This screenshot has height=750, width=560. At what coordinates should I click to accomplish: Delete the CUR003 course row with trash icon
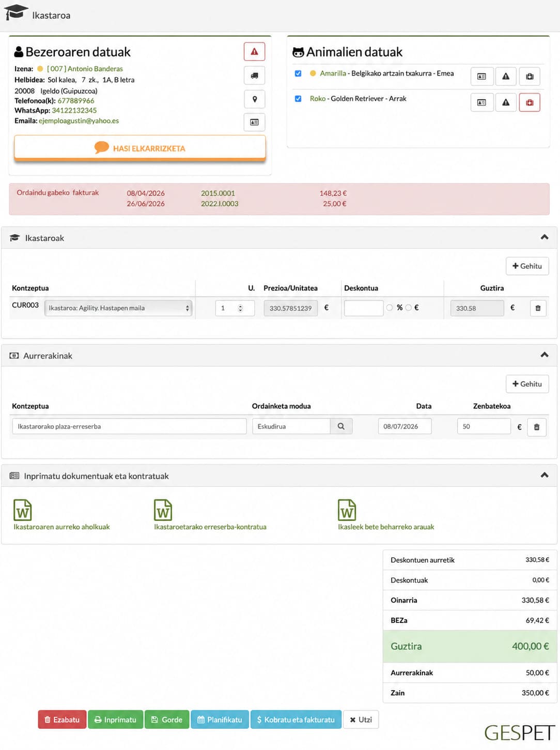point(538,308)
